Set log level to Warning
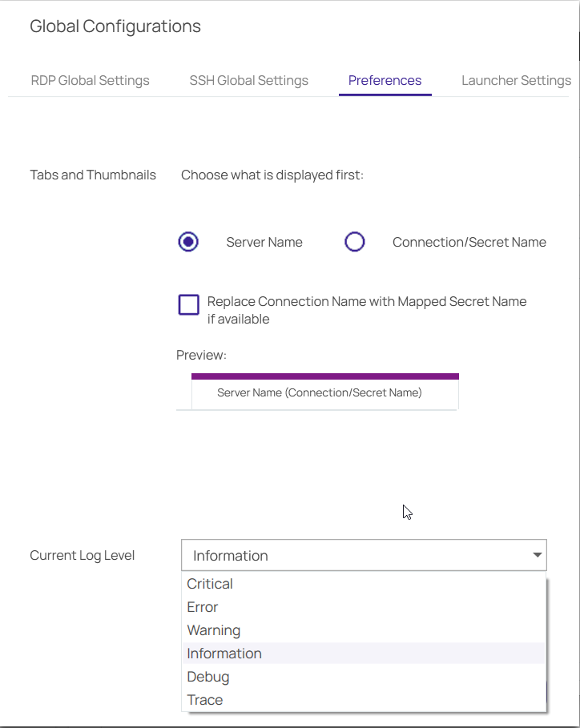This screenshot has width=580, height=728. point(214,630)
